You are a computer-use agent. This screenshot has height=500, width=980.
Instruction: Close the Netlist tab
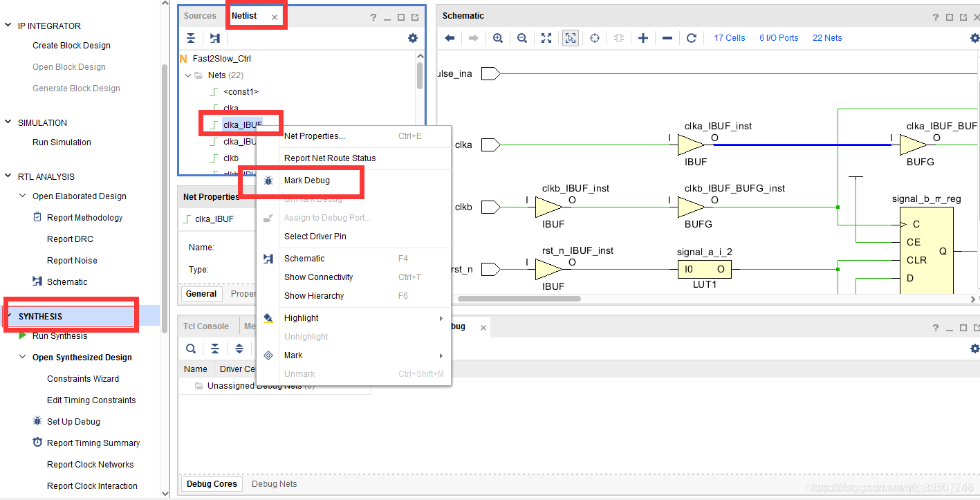[x=275, y=17]
